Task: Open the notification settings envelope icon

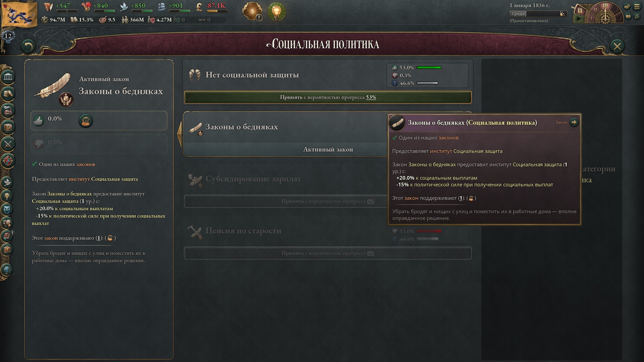Action: click(x=627, y=6)
